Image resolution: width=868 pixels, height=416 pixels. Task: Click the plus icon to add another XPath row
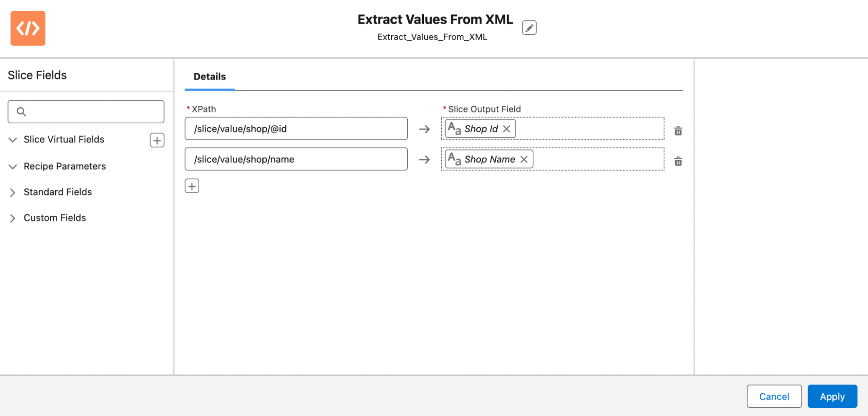pyautogui.click(x=191, y=186)
